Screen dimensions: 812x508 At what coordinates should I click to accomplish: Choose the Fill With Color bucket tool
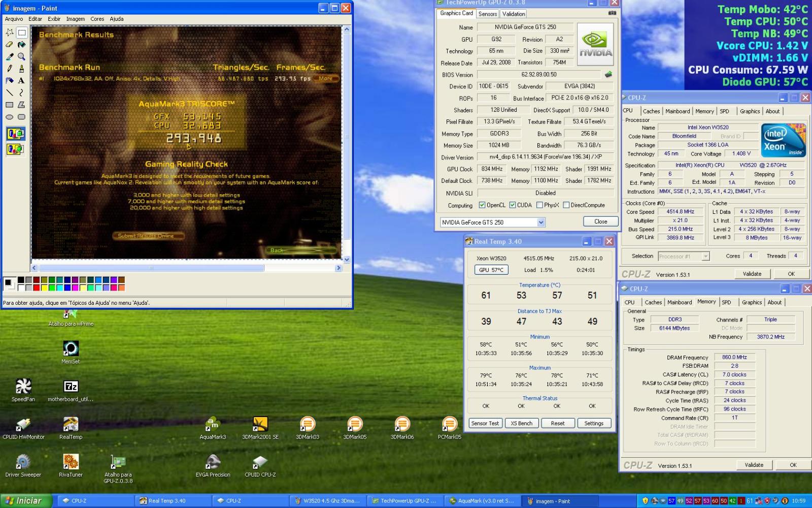click(21, 45)
